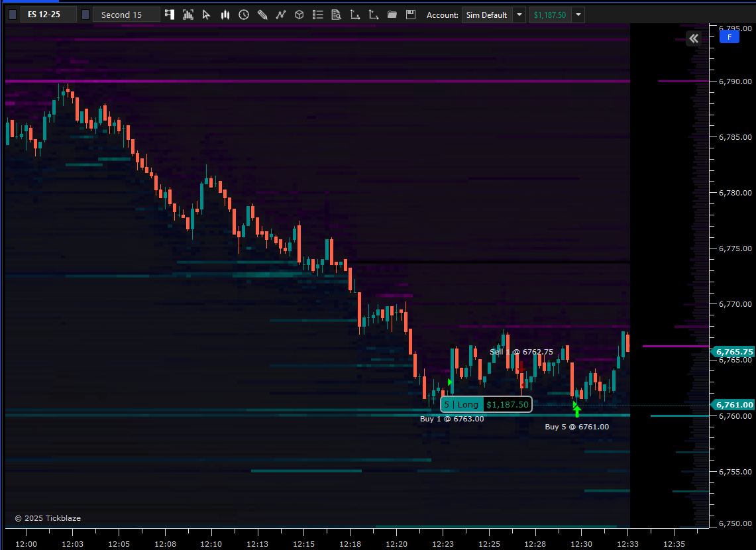
Task: Toggle the blue F button
Action: tap(729, 37)
